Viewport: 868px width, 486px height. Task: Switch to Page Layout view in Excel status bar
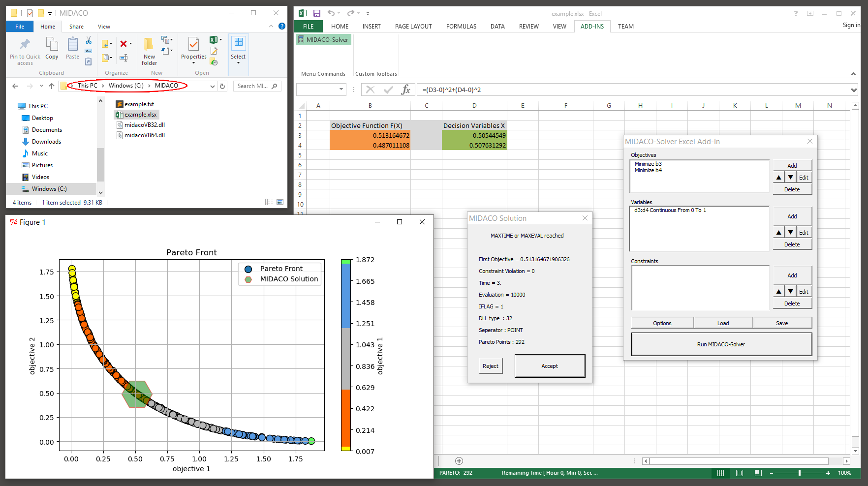[x=740, y=473]
